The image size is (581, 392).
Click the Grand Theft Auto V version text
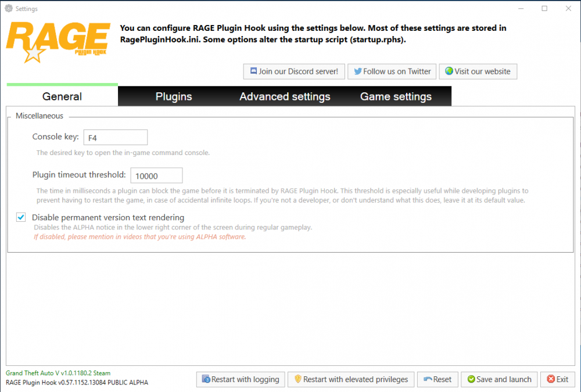pos(58,373)
